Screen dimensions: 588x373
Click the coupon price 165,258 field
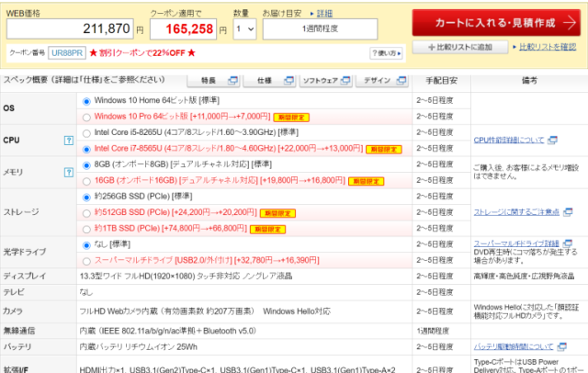(184, 28)
